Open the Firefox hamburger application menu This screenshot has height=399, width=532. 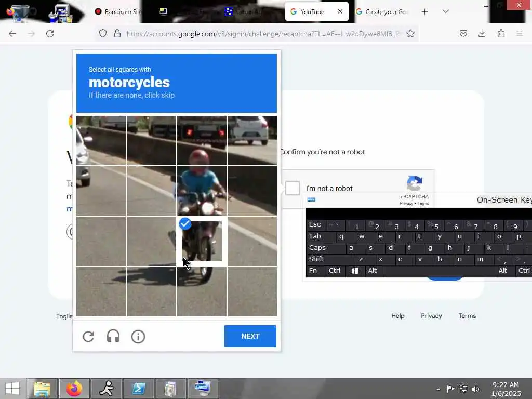tap(520, 33)
